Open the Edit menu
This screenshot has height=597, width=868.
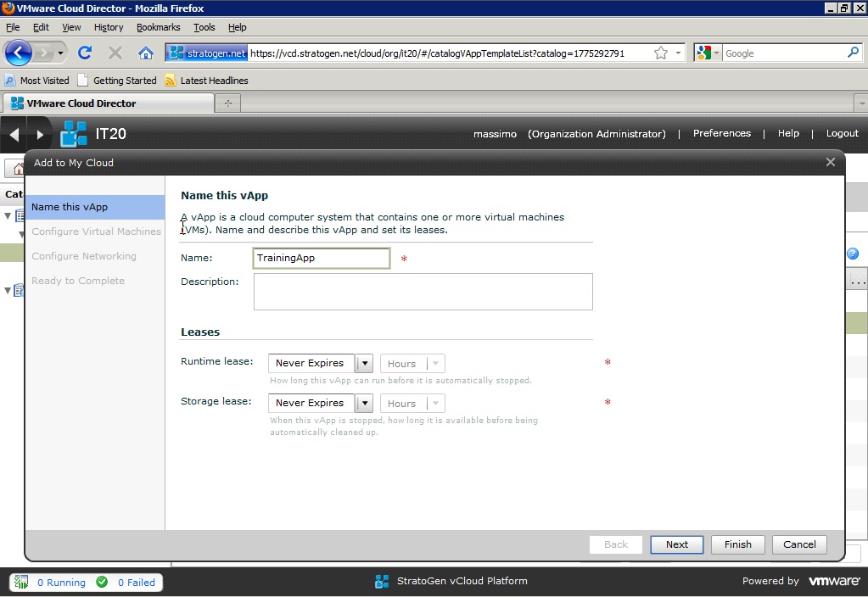pos(41,27)
